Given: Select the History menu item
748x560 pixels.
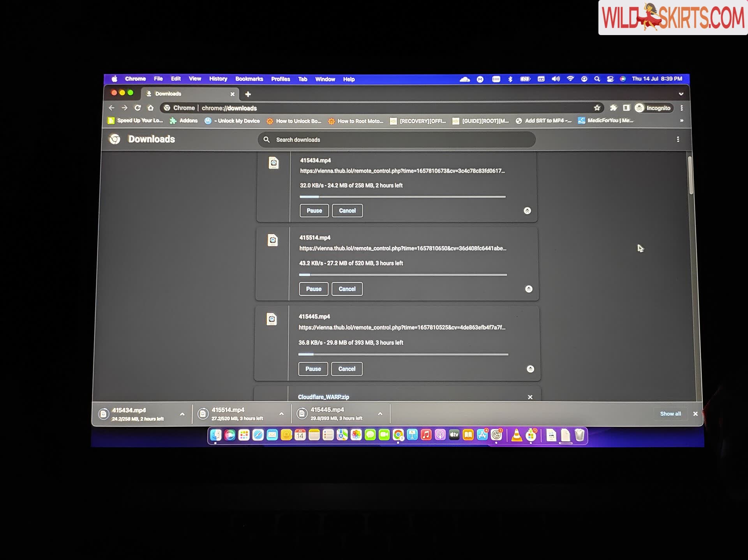Looking at the screenshot, I should 217,79.
